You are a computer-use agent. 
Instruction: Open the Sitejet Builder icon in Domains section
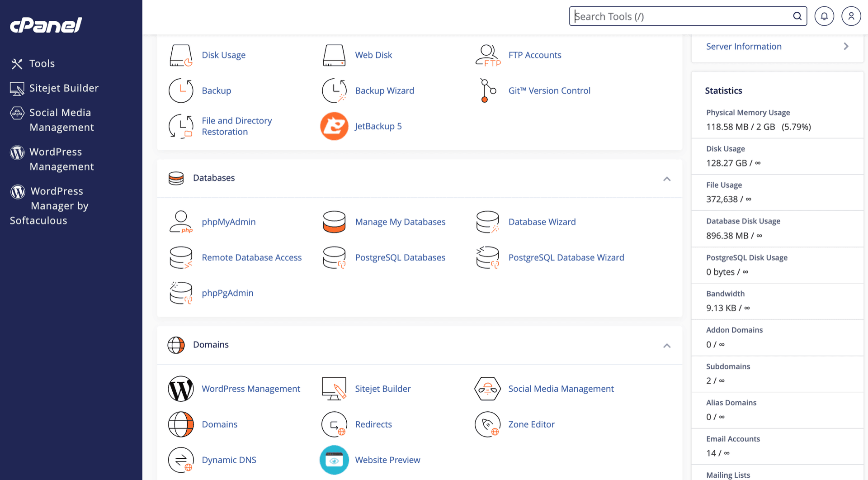[x=334, y=389]
